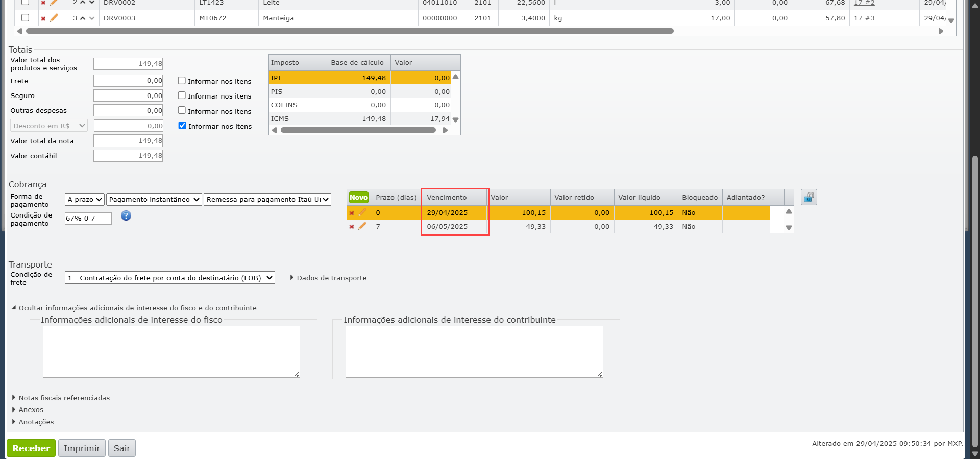The image size is (980, 459).
Task: Expand the Anexos section
Action: point(28,410)
